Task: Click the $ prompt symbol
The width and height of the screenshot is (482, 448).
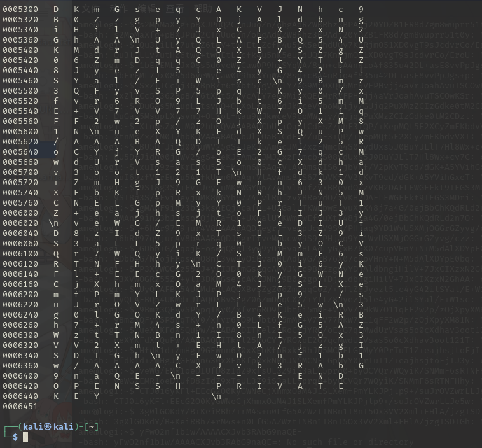Action: [x=15, y=437]
